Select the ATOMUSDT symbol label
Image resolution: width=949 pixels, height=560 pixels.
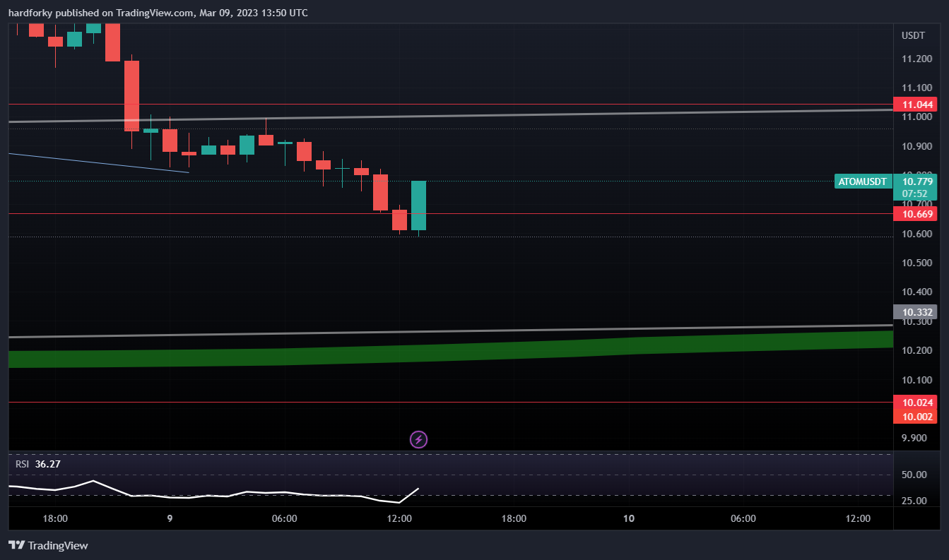click(x=862, y=181)
